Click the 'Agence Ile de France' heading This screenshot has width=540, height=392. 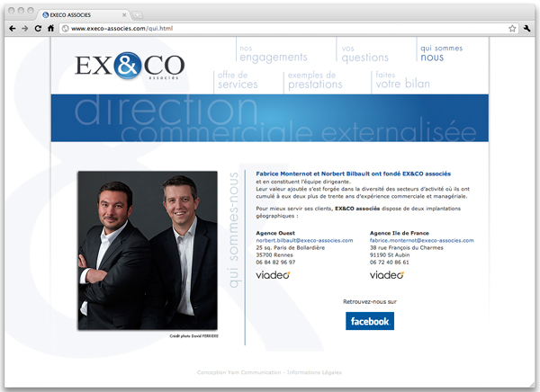[400, 233]
